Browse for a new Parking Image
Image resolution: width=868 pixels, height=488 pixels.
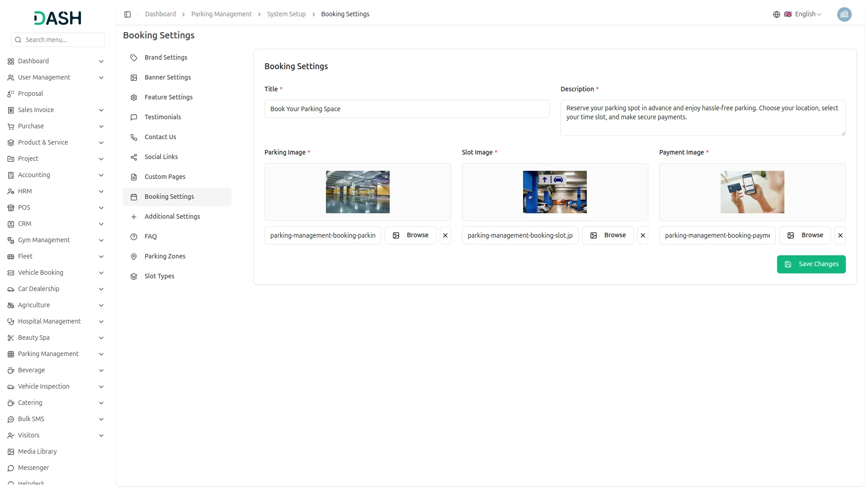[x=410, y=235]
